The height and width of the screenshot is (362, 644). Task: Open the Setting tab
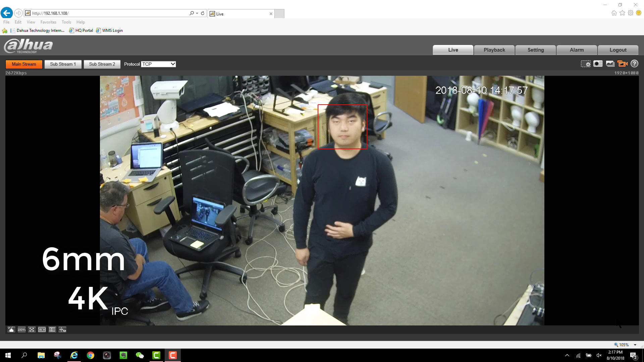pos(535,50)
